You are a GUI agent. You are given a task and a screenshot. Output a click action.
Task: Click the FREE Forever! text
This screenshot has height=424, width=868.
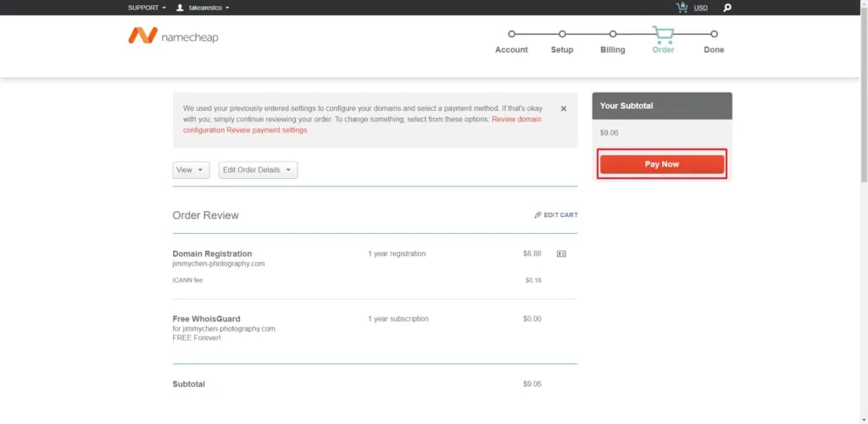[x=197, y=338]
